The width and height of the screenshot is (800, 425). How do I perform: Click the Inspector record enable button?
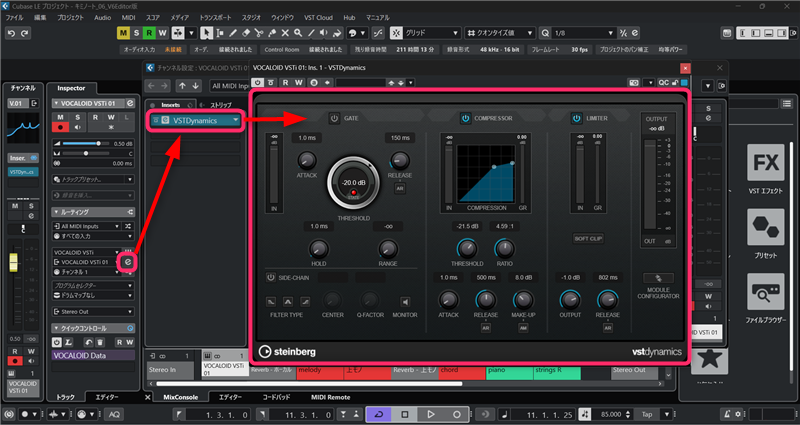point(60,127)
